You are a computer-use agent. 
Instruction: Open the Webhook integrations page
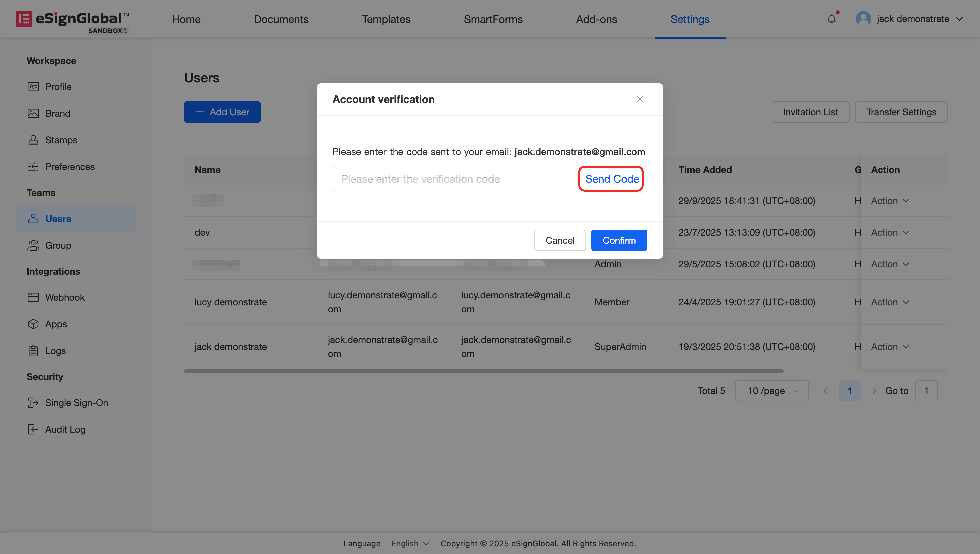click(65, 297)
